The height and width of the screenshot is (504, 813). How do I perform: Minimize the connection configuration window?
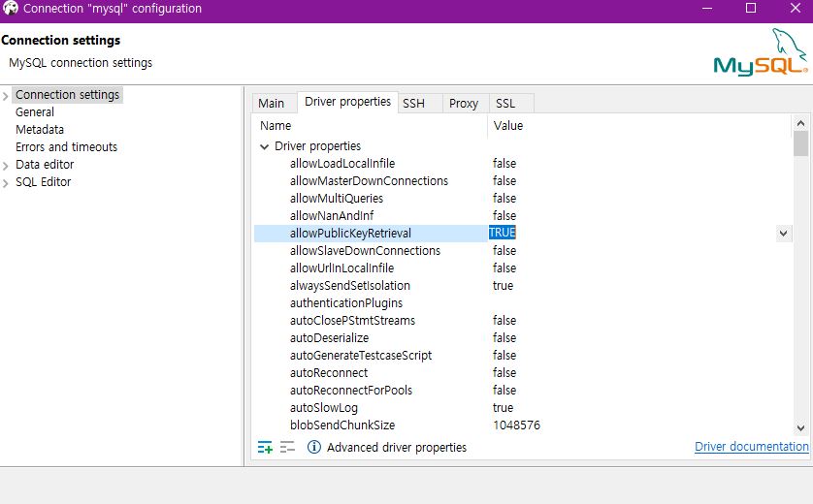coord(707,9)
